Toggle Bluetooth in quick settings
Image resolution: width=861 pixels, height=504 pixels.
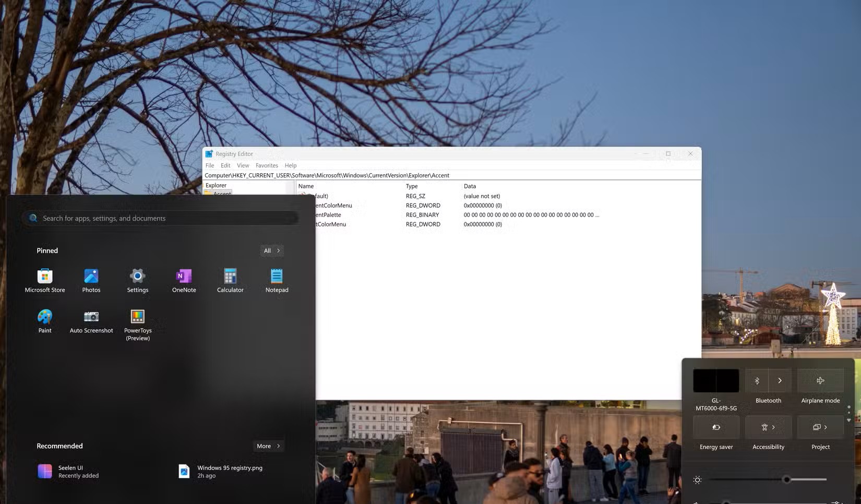pos(757,380)
